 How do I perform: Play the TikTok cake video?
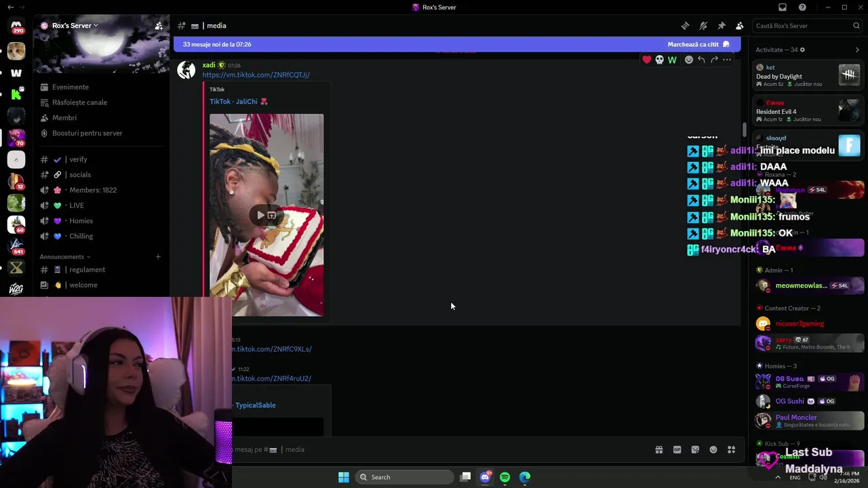tap(260, 216)
